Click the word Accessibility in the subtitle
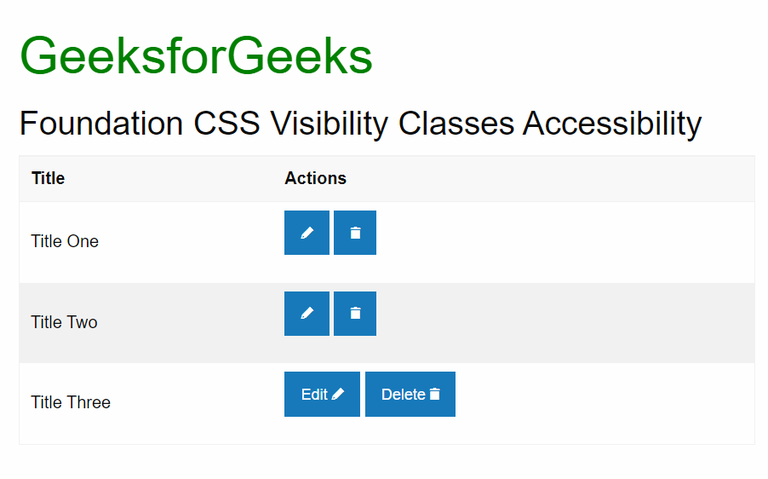The height and width of the screenshot is (479, 768). click(x=612, y=124)
